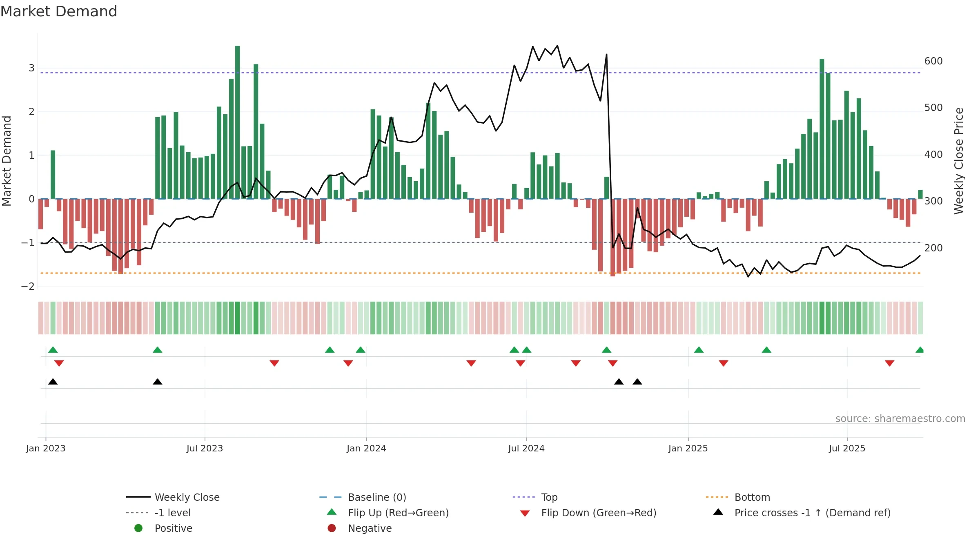This screenshot has width=980, height=551.
Task: Click the 600 price axis tick label
Action: (x=933, y=61)
